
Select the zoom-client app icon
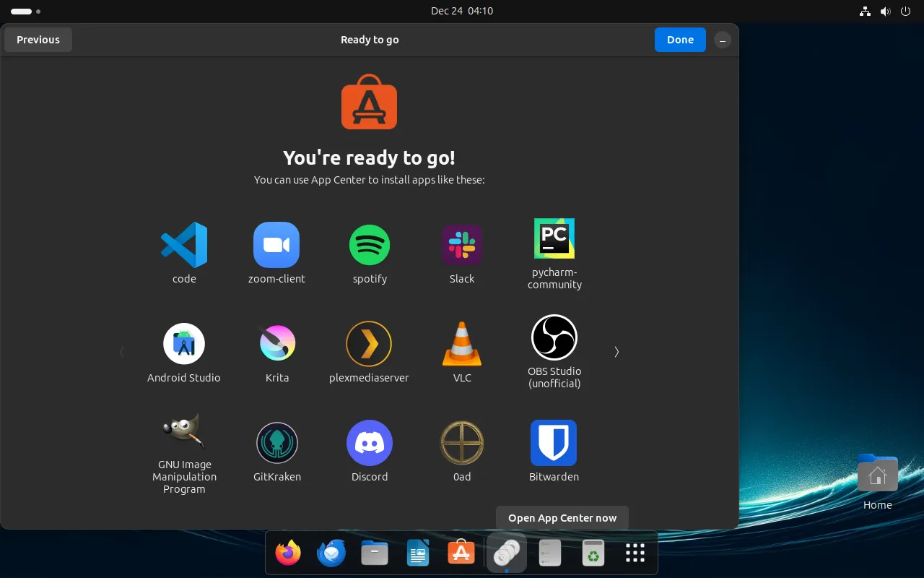pyautogui.click(x=276, y=245)
